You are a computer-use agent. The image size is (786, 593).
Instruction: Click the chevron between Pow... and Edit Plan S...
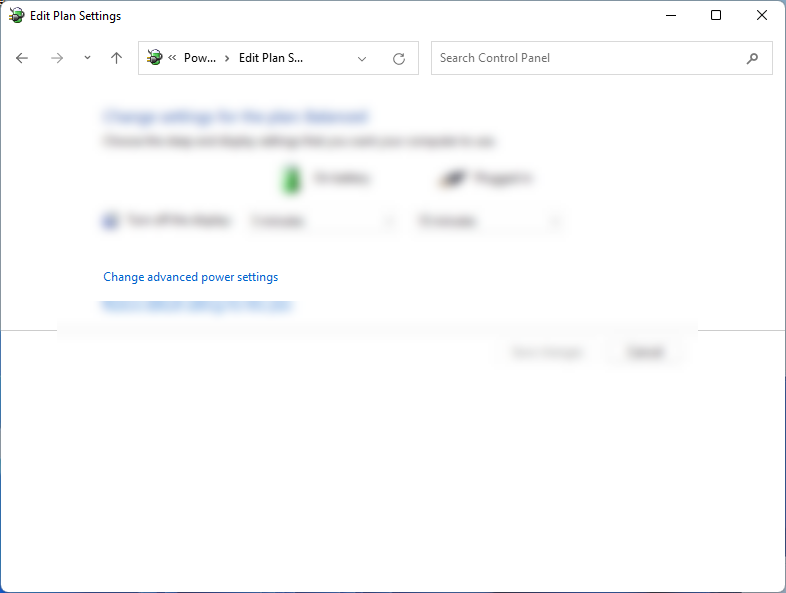pos(227,58)
